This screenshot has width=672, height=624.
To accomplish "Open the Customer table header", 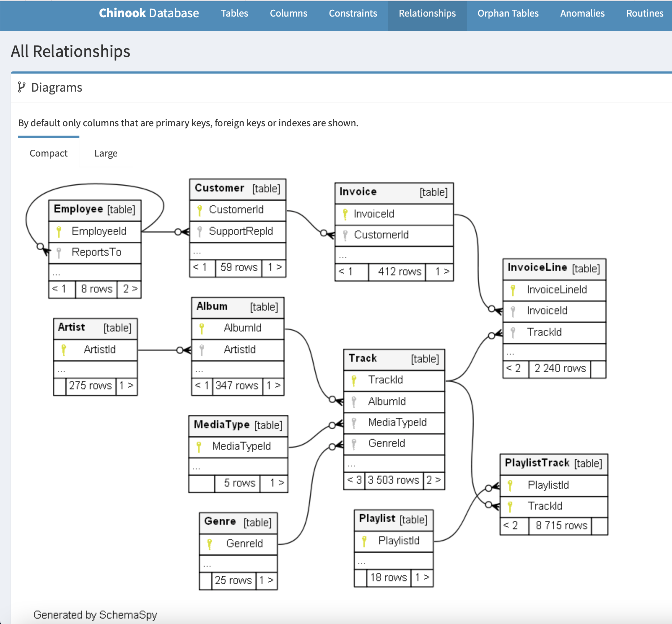I will (238, 189).
